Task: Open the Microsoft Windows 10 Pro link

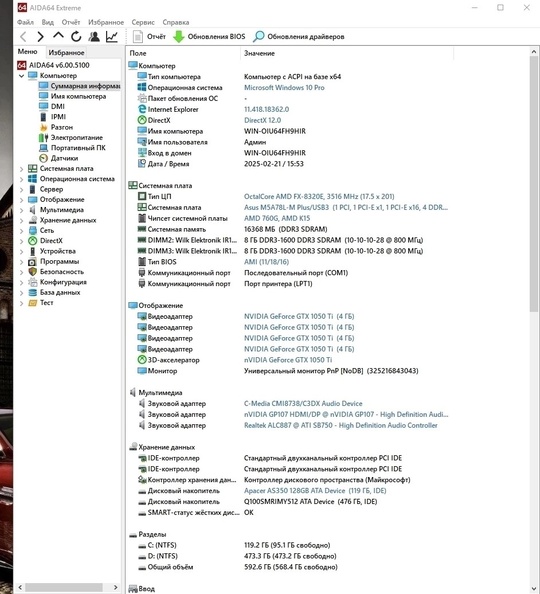Action: coord(284,88)
